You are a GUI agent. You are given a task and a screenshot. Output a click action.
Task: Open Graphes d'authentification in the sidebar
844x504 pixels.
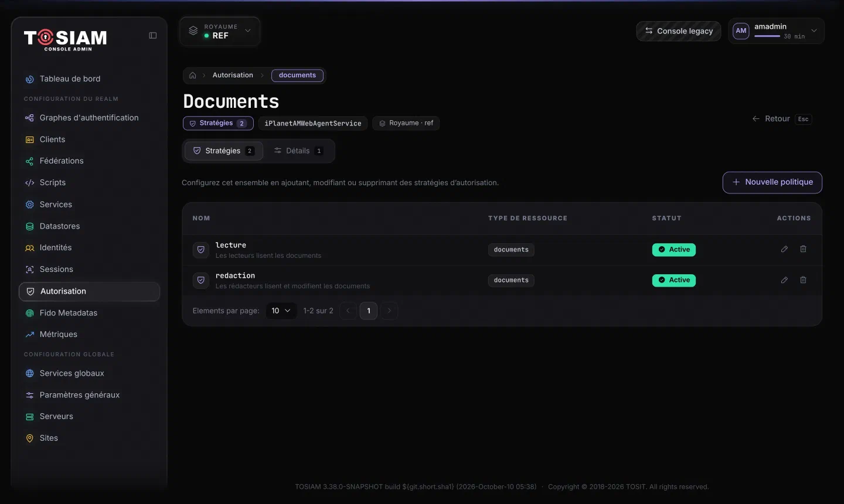89,118
